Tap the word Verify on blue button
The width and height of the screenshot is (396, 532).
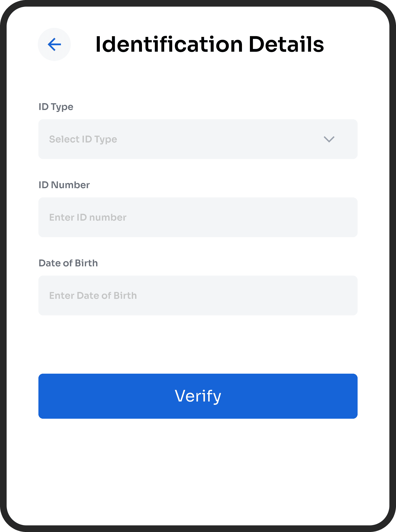click(x=198, y=396)
